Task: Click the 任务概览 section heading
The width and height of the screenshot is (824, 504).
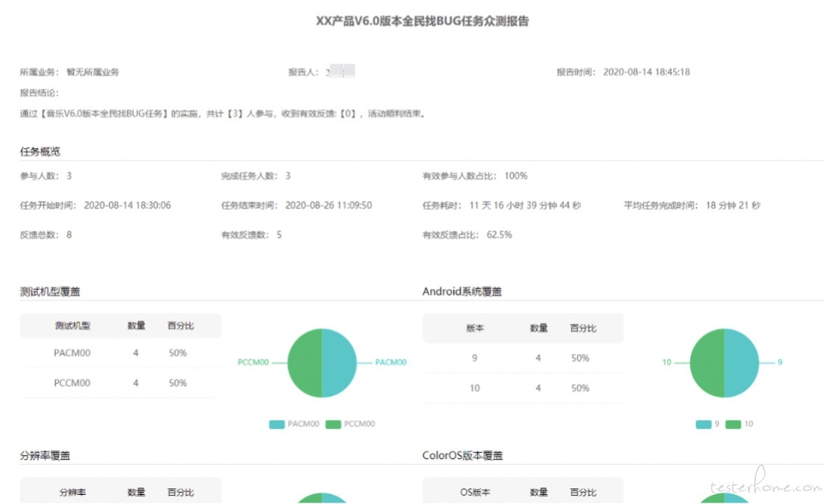Action: [x=40, y=152]
